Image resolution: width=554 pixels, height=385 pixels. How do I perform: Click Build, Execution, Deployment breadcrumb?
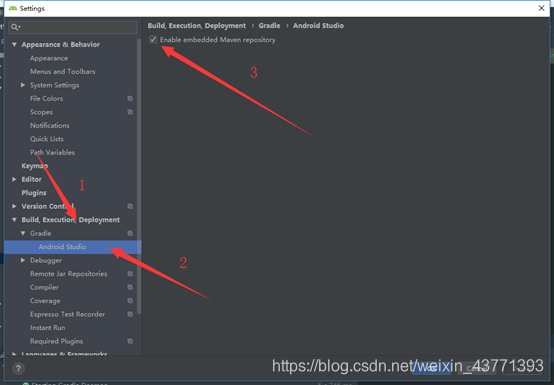(196, 26)
